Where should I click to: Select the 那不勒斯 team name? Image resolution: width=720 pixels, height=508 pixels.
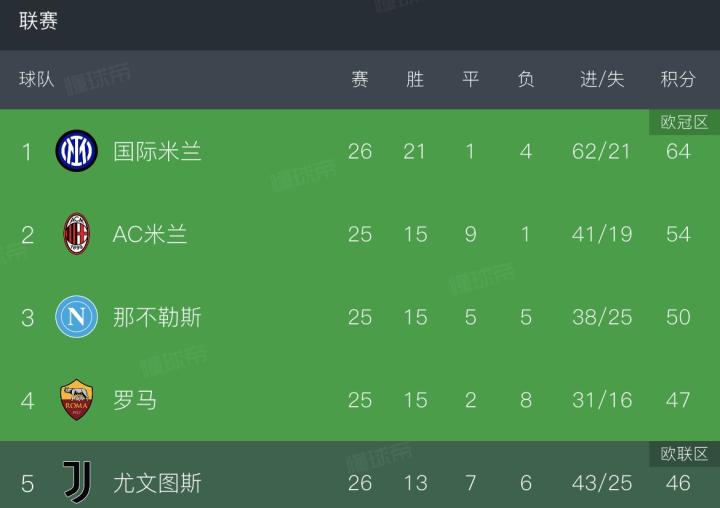(x=157, y=317)
